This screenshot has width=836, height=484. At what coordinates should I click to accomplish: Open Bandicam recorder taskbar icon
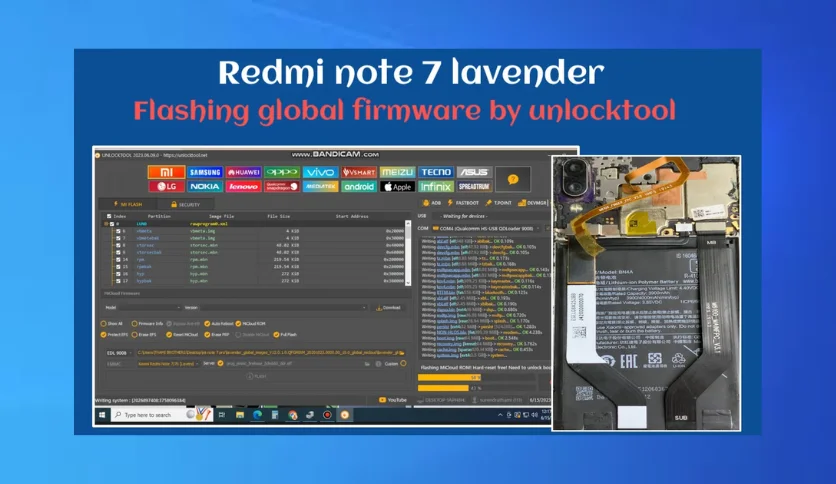327,415
